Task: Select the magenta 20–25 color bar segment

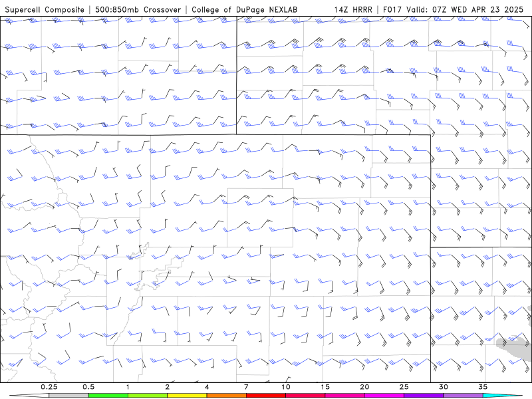Action: (x=384, y=396)
